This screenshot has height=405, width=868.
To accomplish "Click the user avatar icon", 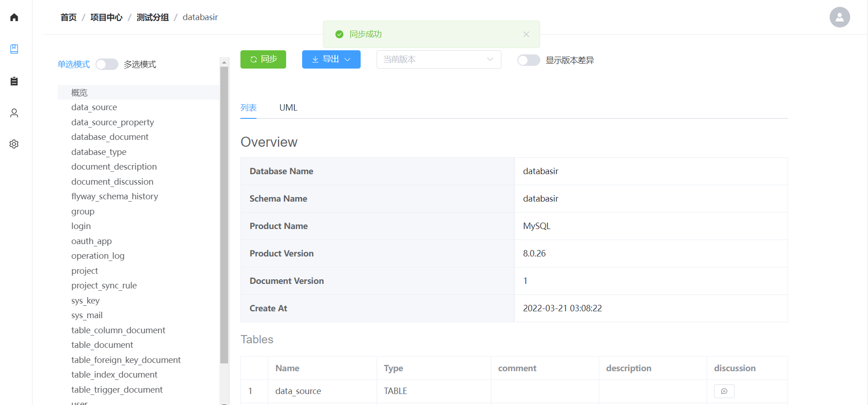I will point(839,17).
